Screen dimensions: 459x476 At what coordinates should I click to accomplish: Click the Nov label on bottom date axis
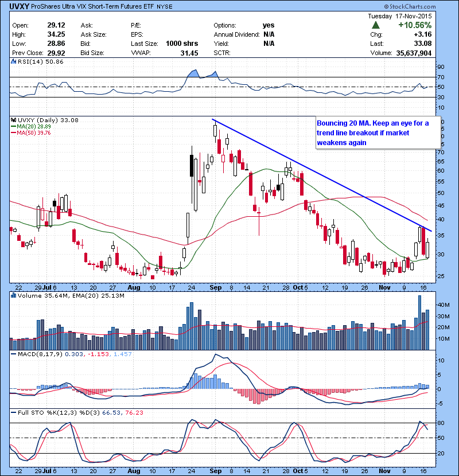click(384, 471)
